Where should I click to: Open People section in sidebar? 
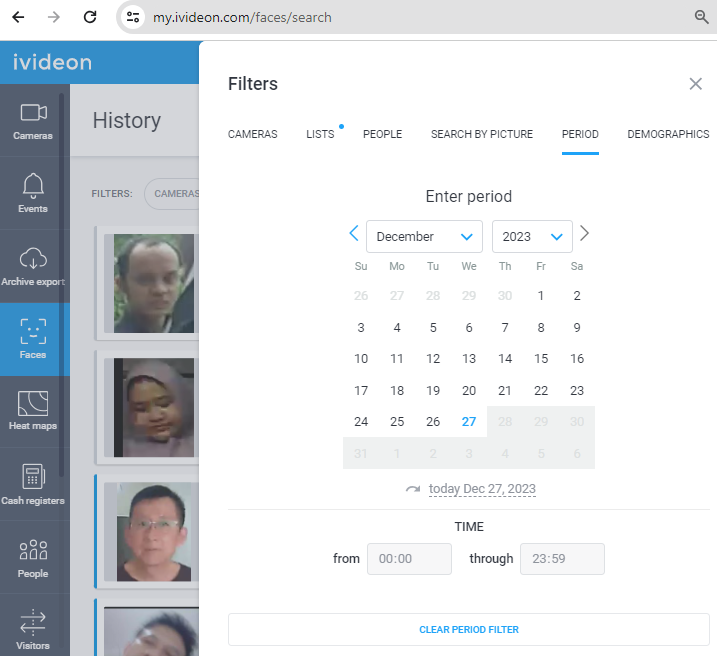tap(33, 558)
